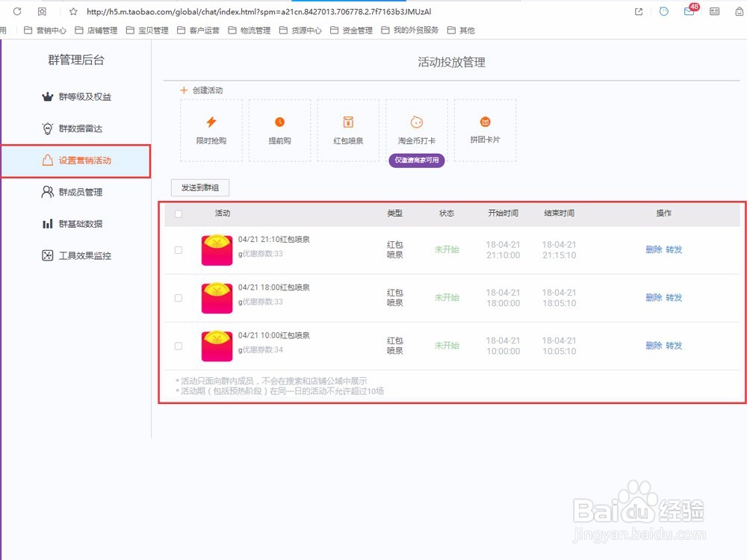Click the browser address bar URL
The image size is (747, 560).
pyautogui.click(x=224, y=11)
